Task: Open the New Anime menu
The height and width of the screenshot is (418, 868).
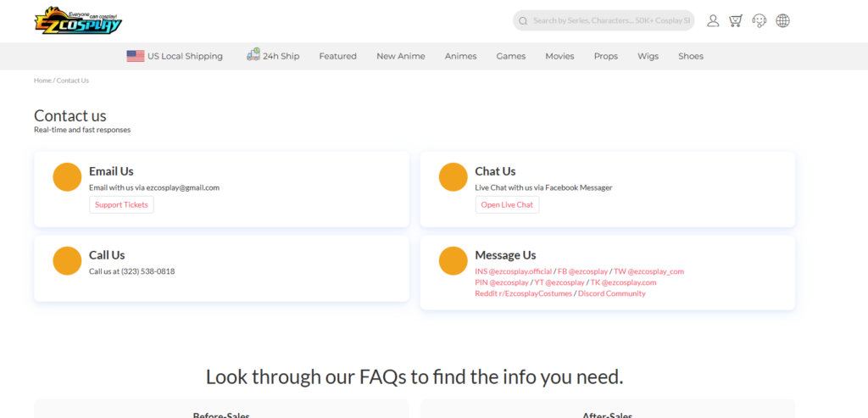Action: [401, 56]
